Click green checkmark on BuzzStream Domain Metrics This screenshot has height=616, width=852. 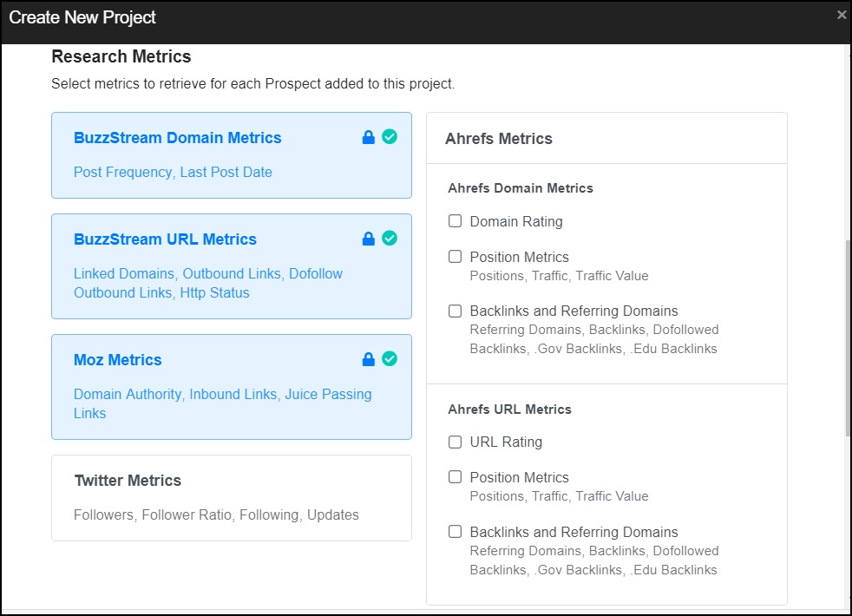(x=390, y=137)
